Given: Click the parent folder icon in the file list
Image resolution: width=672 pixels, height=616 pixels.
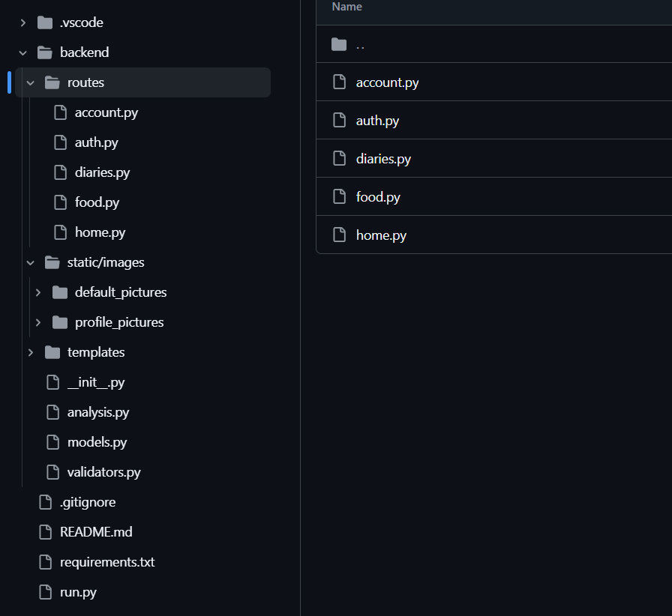Looking at the screenshot, I should tap(339, 43).
